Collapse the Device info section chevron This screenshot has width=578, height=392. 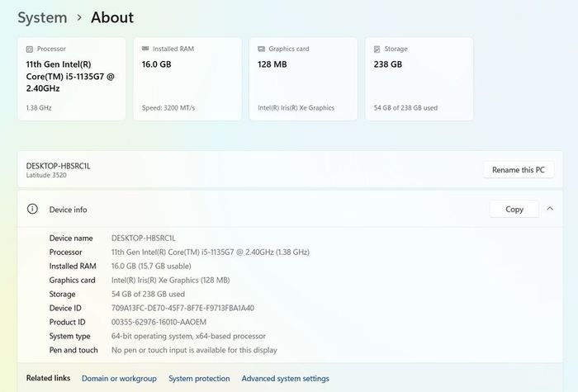[x=550, y=209]
